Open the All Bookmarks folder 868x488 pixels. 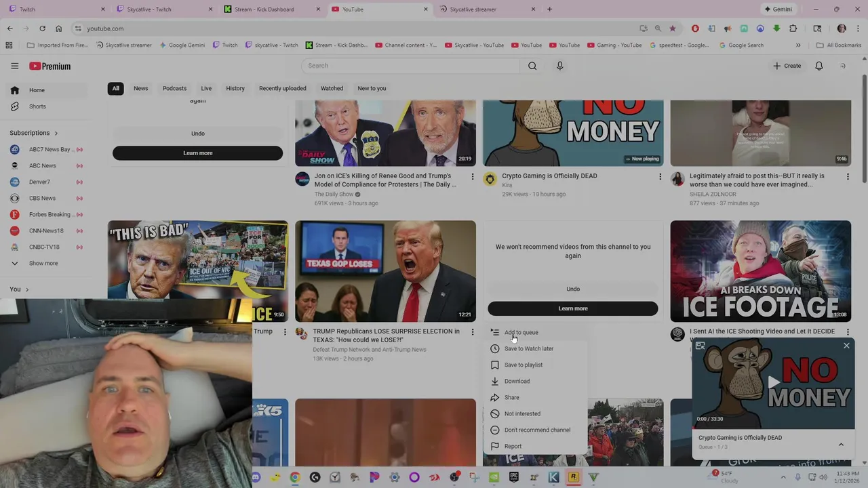click(x=839, y=45)
